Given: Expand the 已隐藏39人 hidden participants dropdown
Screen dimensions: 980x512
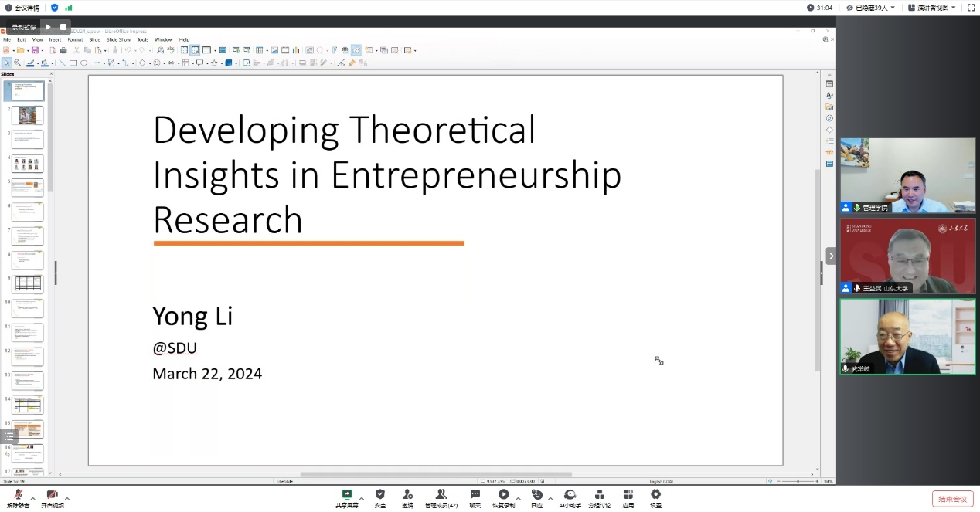Looking at the screenshot, I should tap(871, 8).
